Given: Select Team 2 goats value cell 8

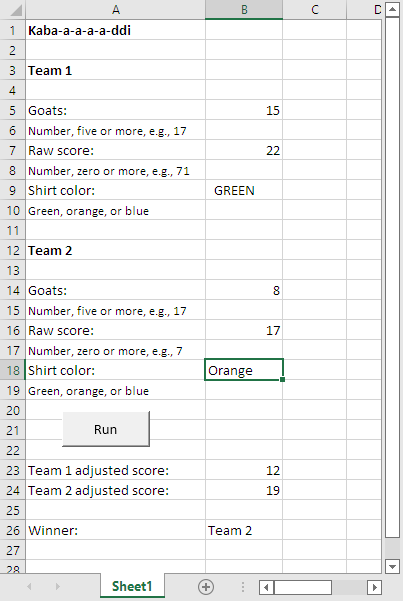Looking at the screenshot, I should pyautogui.click(x=244, y=290).
